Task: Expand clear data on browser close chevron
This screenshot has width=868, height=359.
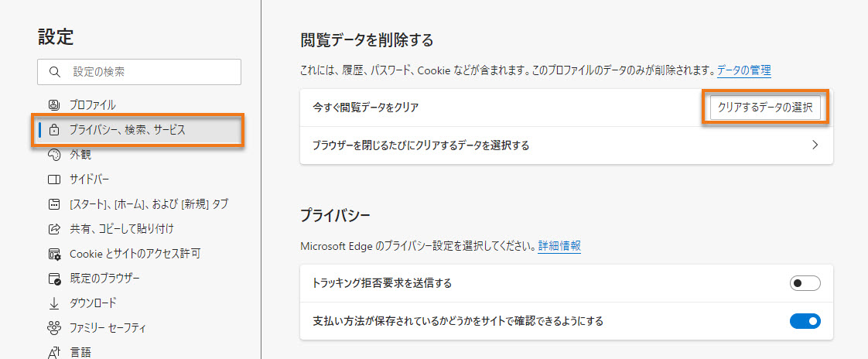Action: coord(815,145)
